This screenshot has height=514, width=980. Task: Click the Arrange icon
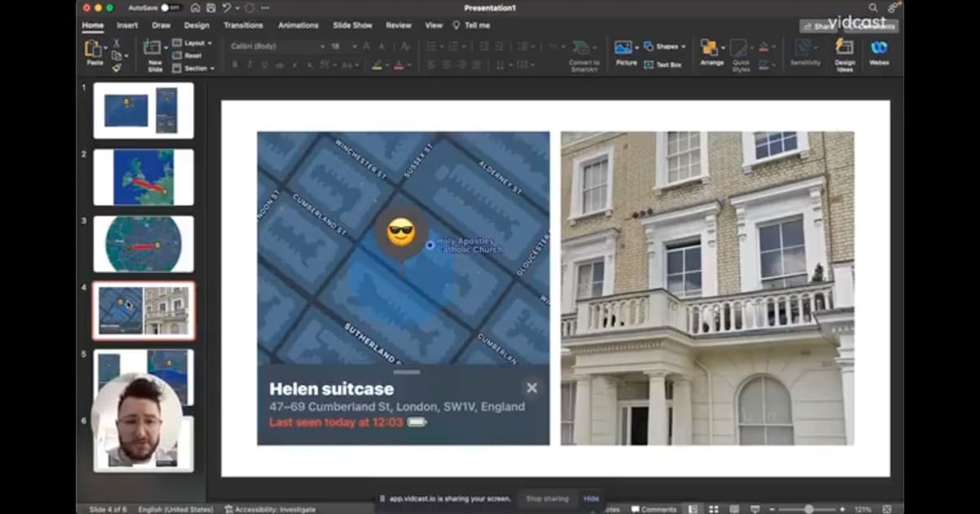pyautogui.click(x=711, y=49)
